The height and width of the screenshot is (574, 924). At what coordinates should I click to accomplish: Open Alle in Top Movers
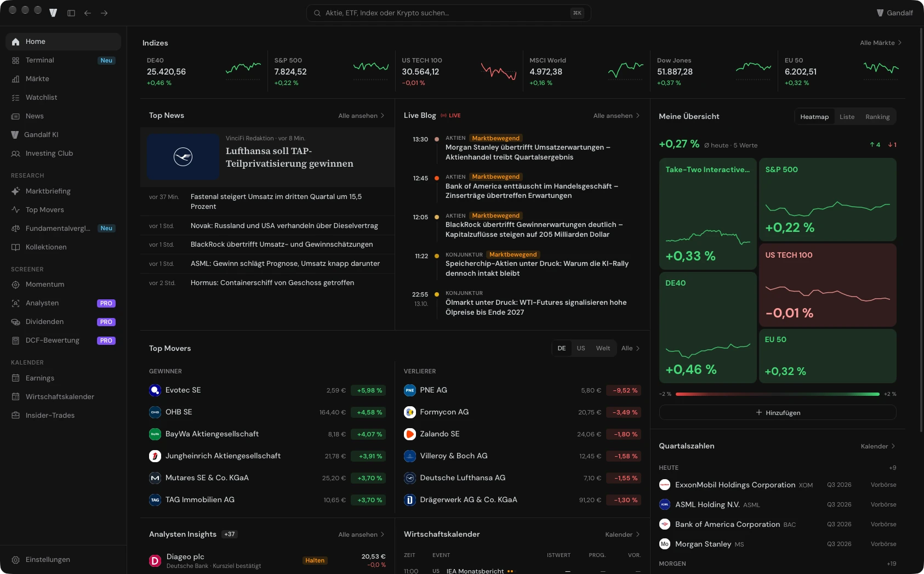[x=630, y=349]
